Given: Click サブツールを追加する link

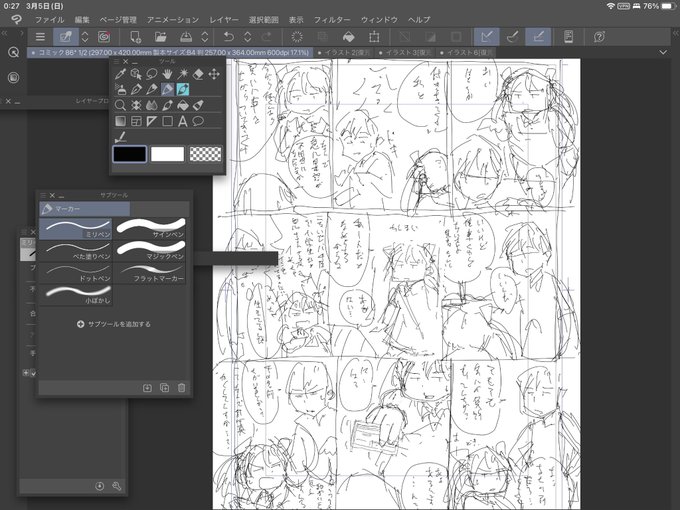Looking at the screenshot, I should coord(114,324).
